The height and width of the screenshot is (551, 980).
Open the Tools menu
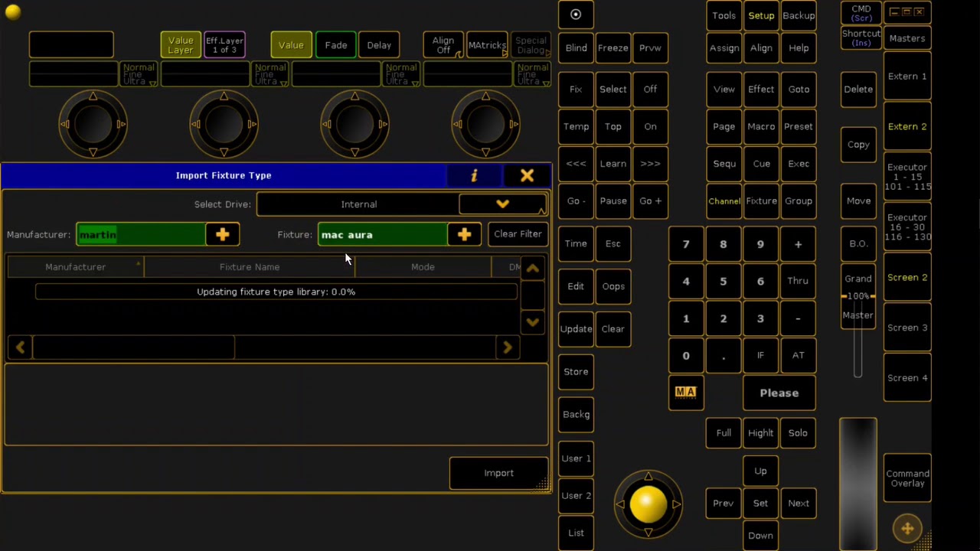pyautogui.click(x=724, y=15)
